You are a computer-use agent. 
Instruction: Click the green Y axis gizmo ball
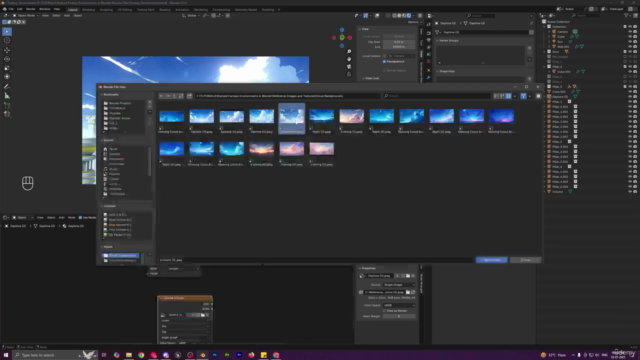(x=342, y=38)
